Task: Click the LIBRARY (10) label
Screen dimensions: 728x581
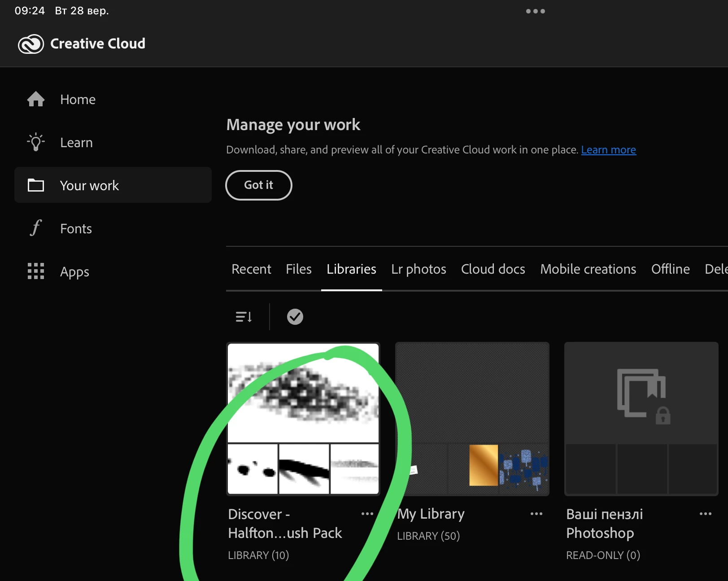Action: pyautogui.click(x=258, y=555)
